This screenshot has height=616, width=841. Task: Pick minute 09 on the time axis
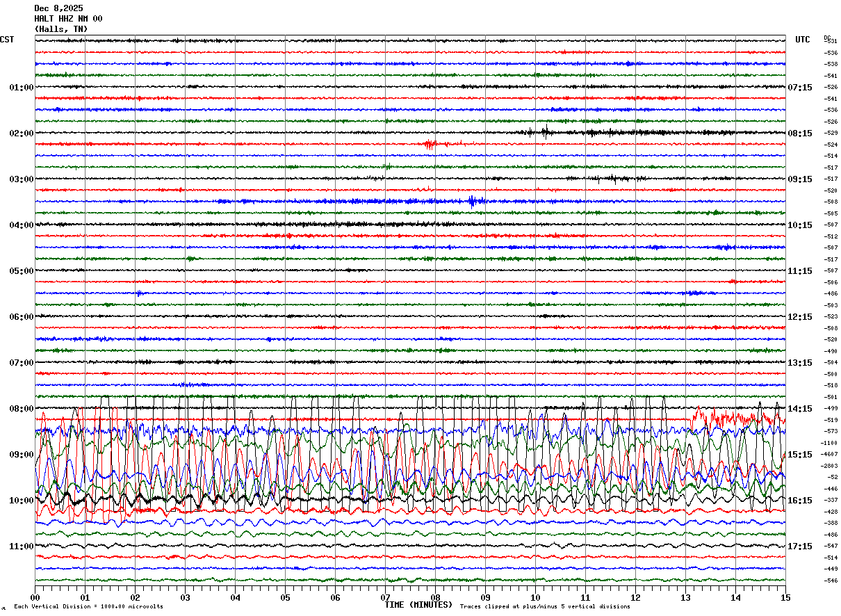point(485,597)
